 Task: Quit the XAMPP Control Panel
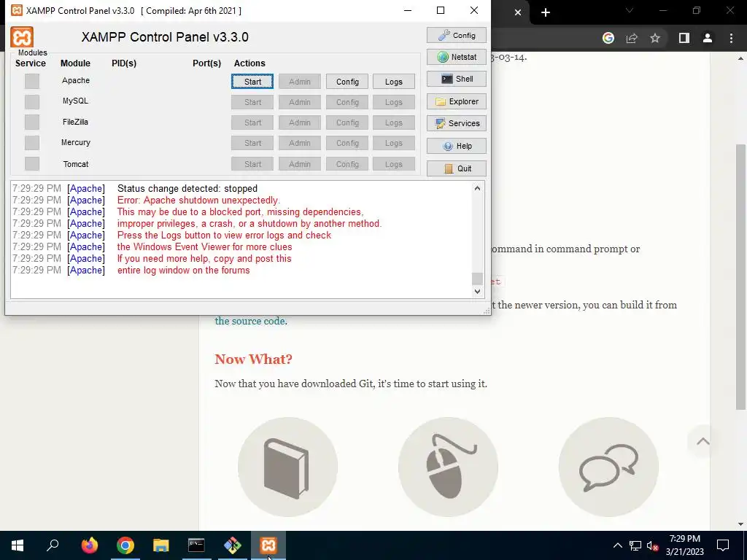(x=457, y=168)
